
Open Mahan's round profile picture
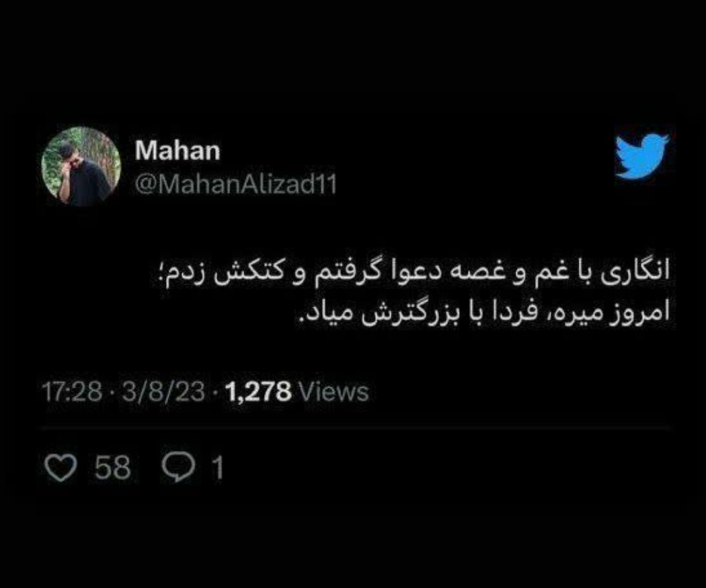(81, 167)
